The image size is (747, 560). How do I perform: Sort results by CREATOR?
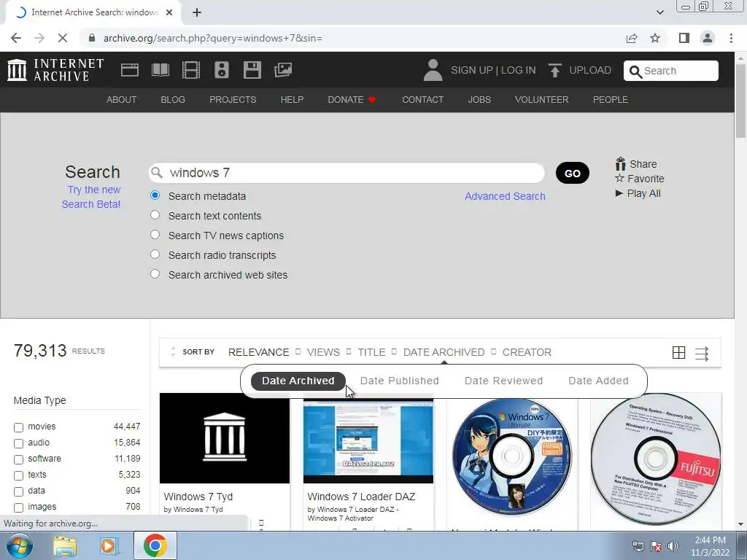tap(527, 352)
